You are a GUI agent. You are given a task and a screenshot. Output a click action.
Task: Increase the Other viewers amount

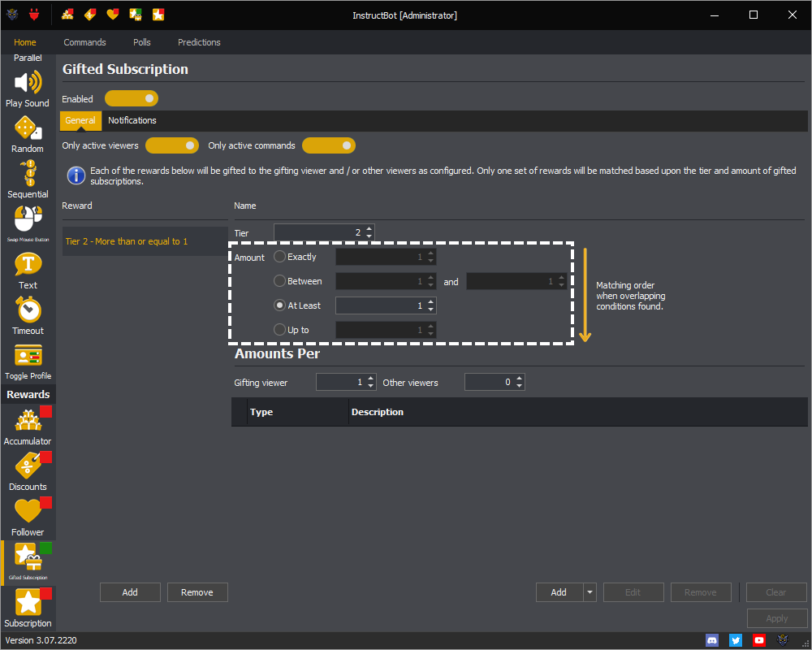click(520, 379)
